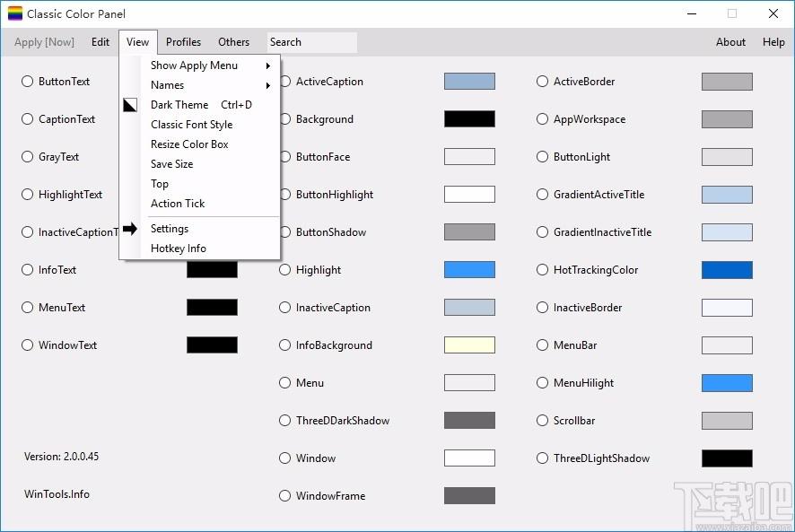Click the ActiveCaption blue color swatch

click(x=469, y=81)
